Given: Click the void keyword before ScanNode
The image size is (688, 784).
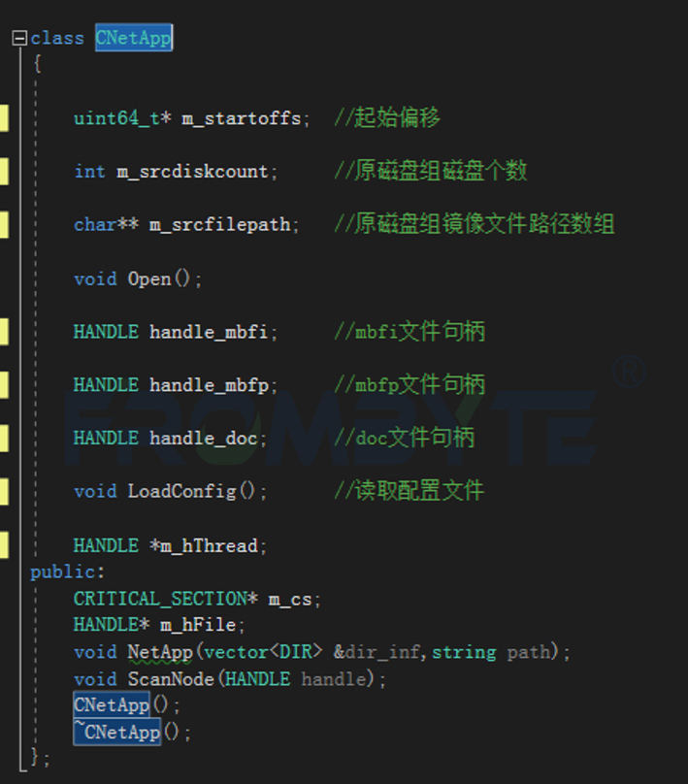Looking at the screenshot, I should [95, 678].
